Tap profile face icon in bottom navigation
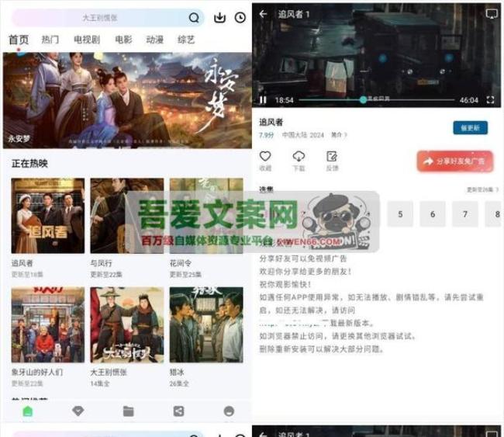 pos(229,411)
